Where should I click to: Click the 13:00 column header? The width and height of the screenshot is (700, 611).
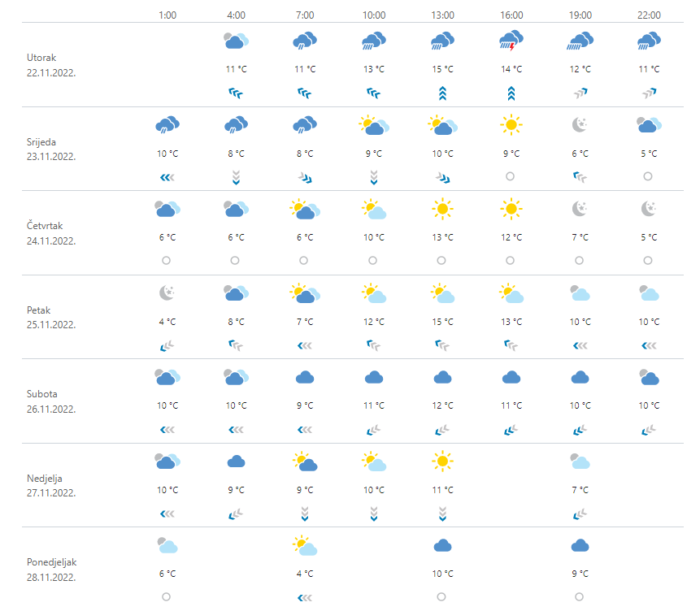[x=441, y=15]
